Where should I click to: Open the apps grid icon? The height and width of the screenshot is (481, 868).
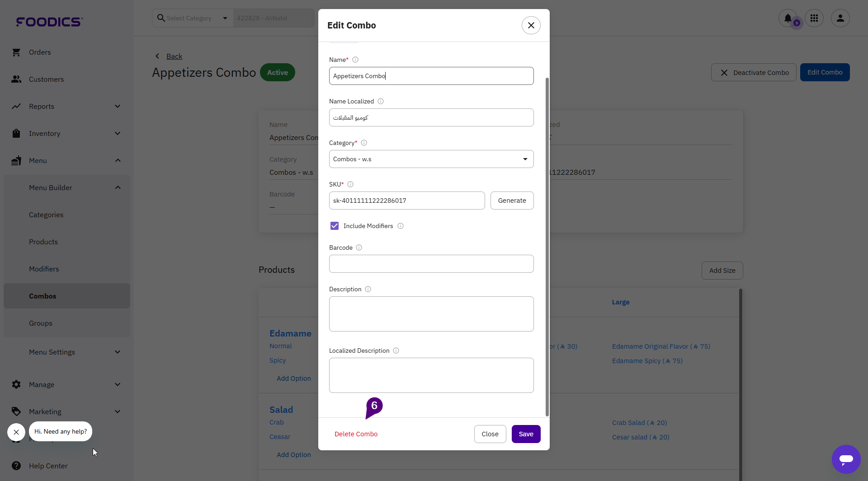point(814,19)
